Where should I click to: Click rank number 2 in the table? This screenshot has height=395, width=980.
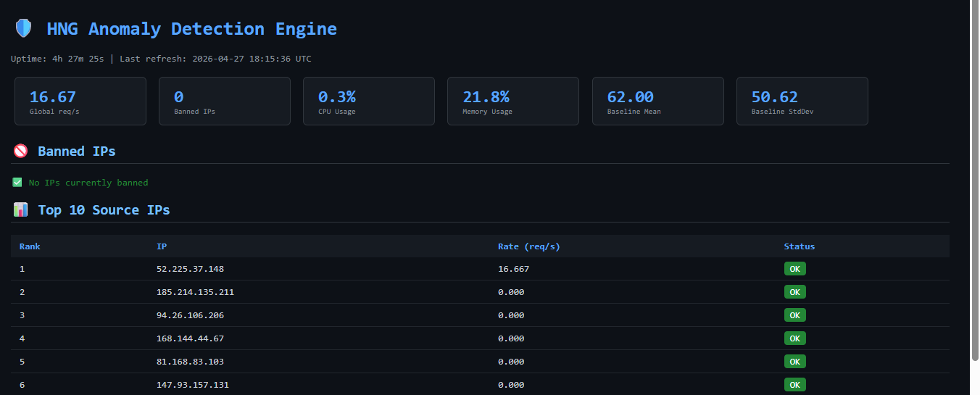point(22,292)
